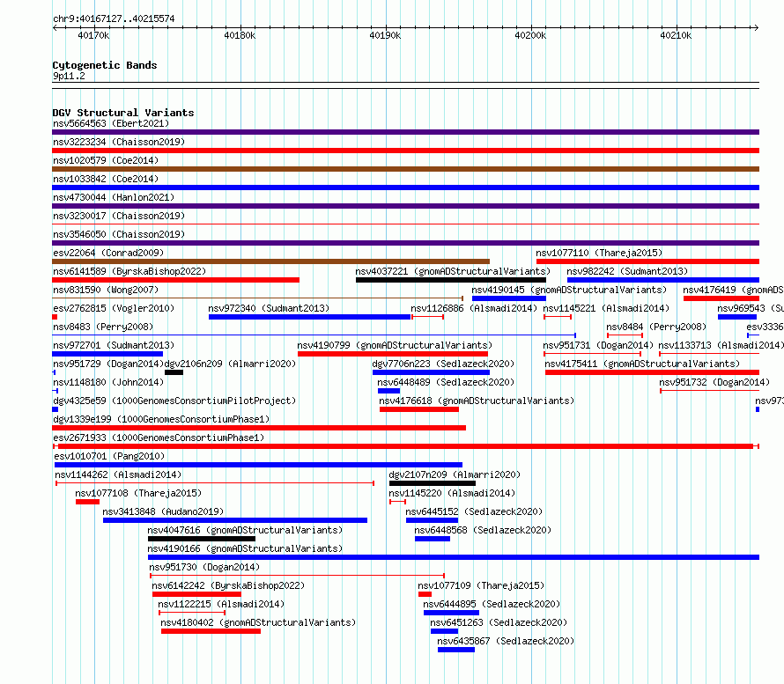
Task: Click the black nsv4037221 gnomAD bar
Action: point(451,280)
